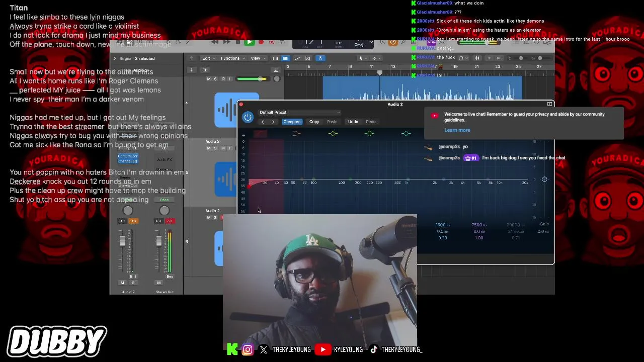
Task: Mute track 5 Audio 2 with M button
Action: [x=209, y=148]
